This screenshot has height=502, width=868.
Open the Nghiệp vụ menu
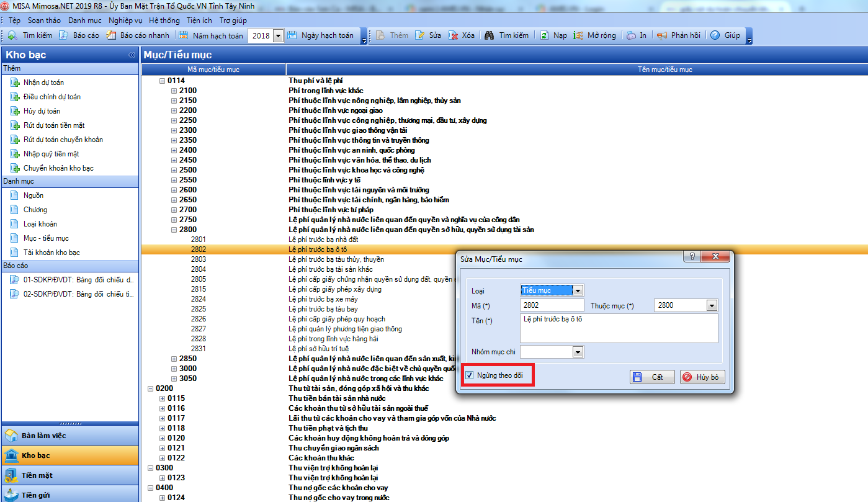[x=125, y=20]
